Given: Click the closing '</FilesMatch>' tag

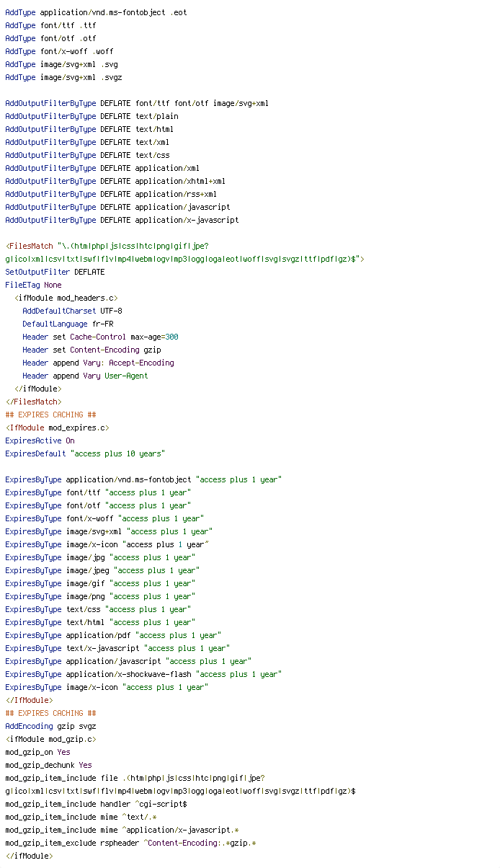Looking at the screenshot, I should tap(33, 402).
